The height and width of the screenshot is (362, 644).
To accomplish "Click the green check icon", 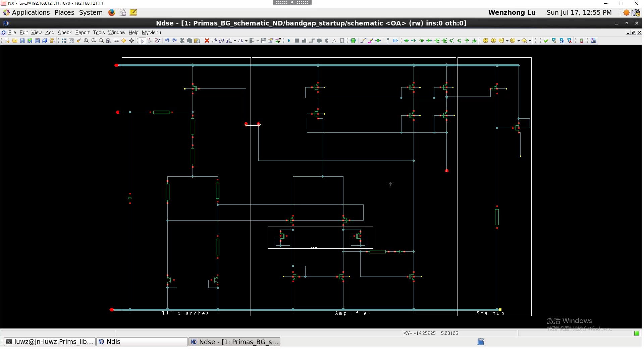I will click(546, 41).
